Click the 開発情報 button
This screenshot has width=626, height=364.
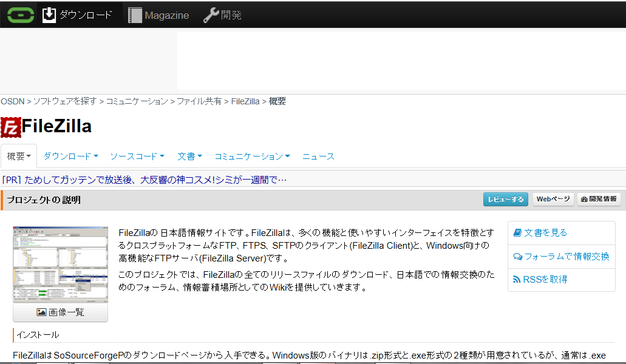point(599,199)
